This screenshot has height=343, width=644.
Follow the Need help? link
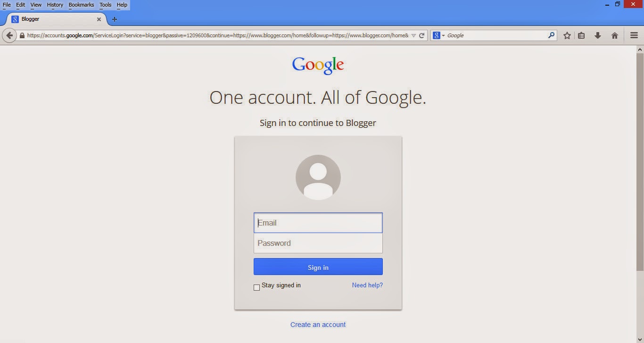point(367,285)
